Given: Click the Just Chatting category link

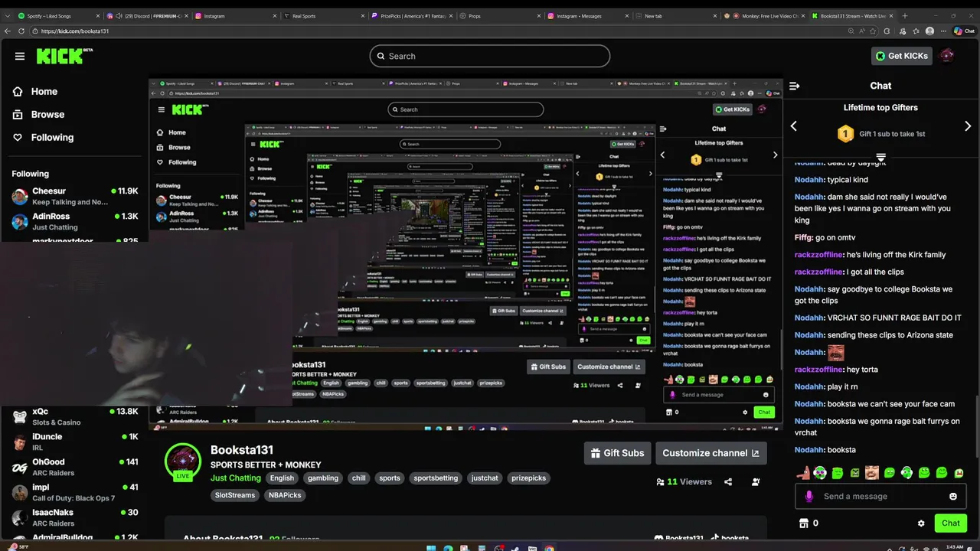Looking at the screenshot, I should pos(236,478).
